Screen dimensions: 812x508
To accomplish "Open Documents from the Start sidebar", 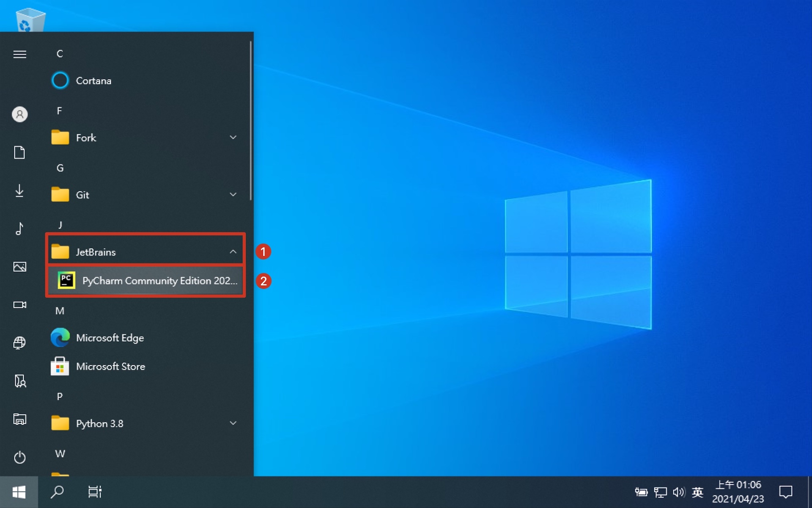I will [x=19, y=152].
